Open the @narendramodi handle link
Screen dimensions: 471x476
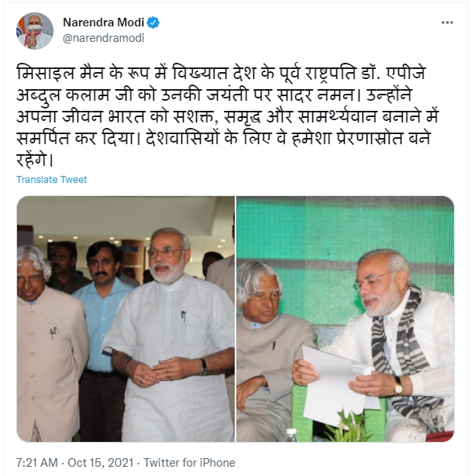[x=104, y=38]
